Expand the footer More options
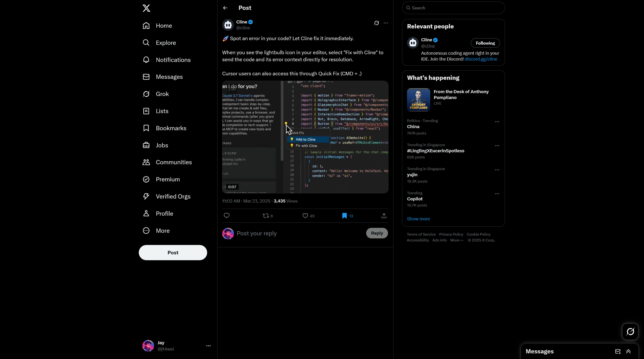 pos(457,240)
